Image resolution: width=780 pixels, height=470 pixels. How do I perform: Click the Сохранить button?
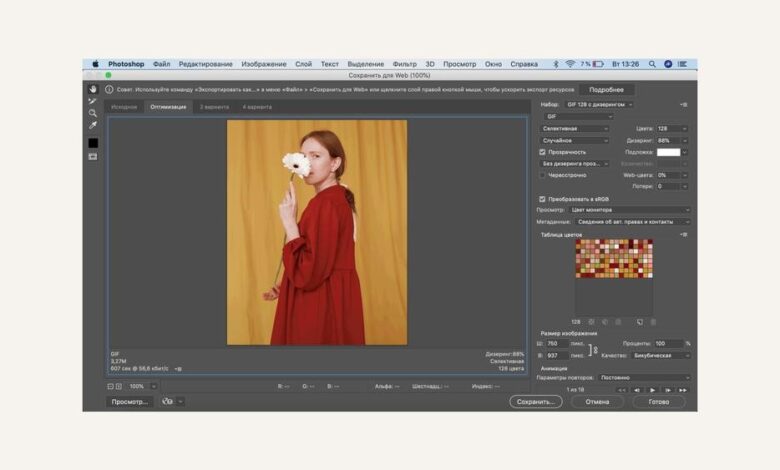coord(535,401)
